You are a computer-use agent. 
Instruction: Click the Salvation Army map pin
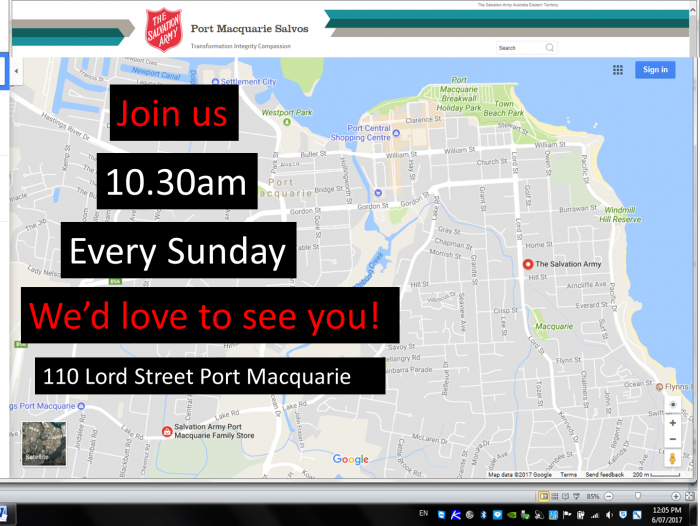[528, 264]
